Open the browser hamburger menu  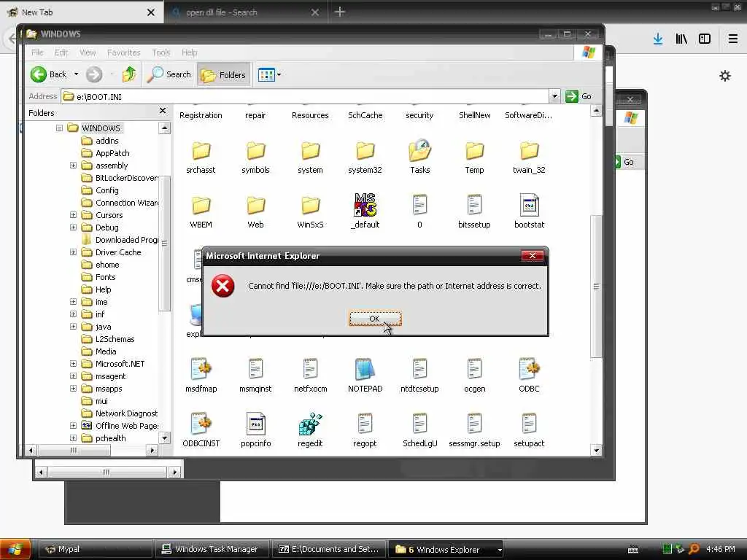click(733, 39)
